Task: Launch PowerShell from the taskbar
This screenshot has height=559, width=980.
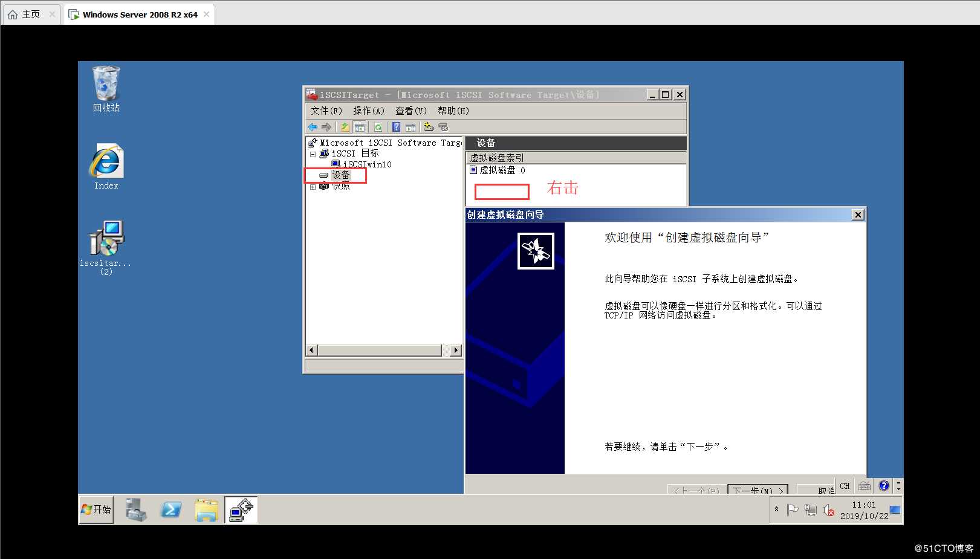Action: [x=170, y=510]
